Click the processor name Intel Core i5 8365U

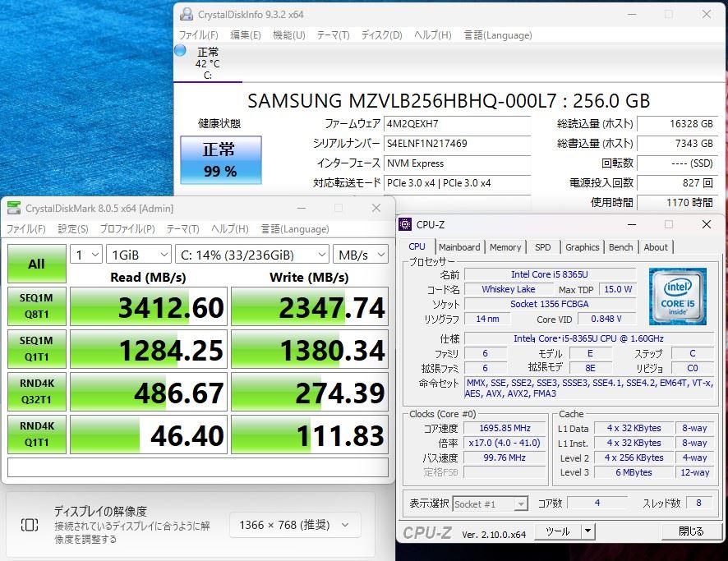550,274
